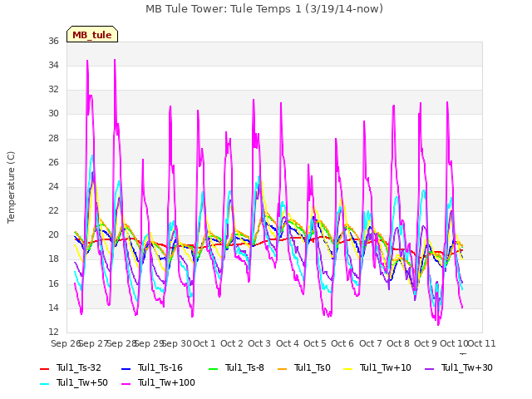The image size is (532, 399).
Task: Click the Oct 5 x-axis date label
Action: pos(315,343)
